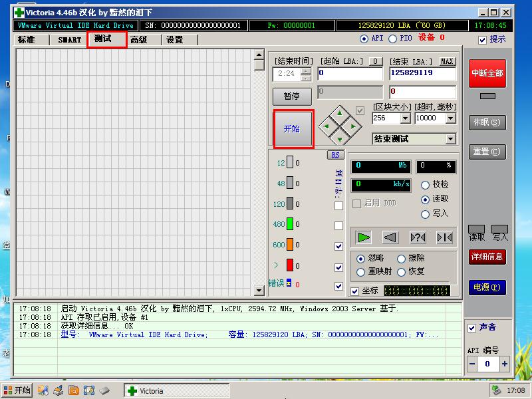Click MAX end LBA button
The height and width of the screenshot is (399, 532).
[x=447, y=61]
